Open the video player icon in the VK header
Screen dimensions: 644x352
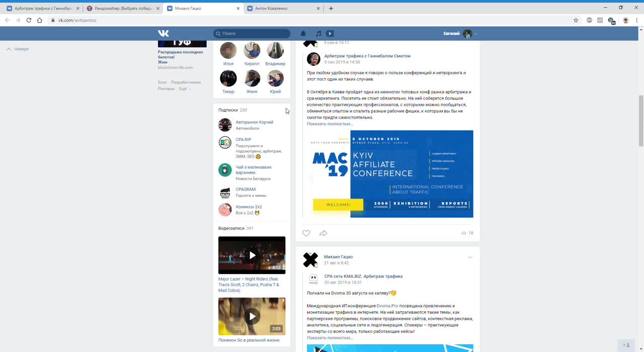coord(330,33)
